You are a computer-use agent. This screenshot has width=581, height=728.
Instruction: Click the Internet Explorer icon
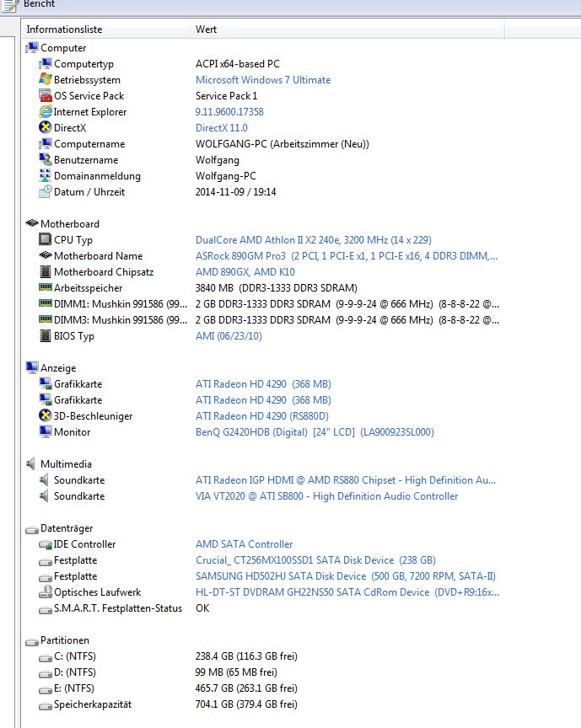[x=45, y=111]
